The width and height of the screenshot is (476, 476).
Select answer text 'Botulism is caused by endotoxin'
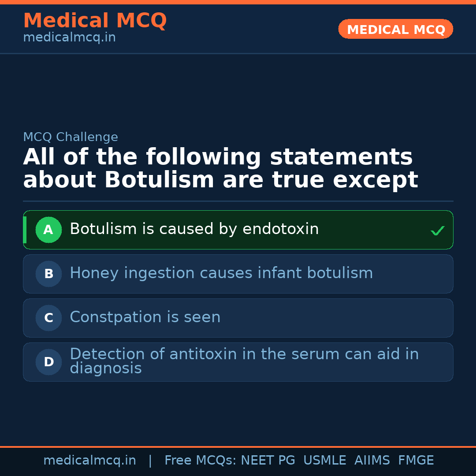coord(194,229)
